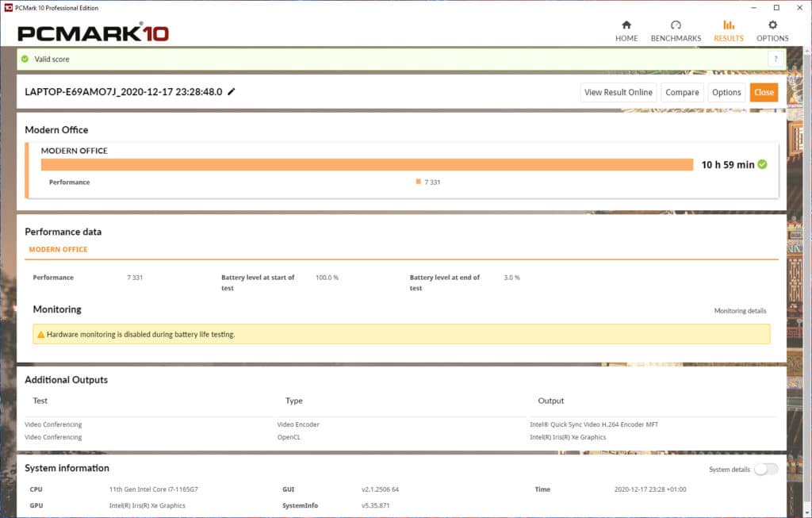Open the OPTIONS gear section
This screenshot has height=518, width=812.
(772, 31)
